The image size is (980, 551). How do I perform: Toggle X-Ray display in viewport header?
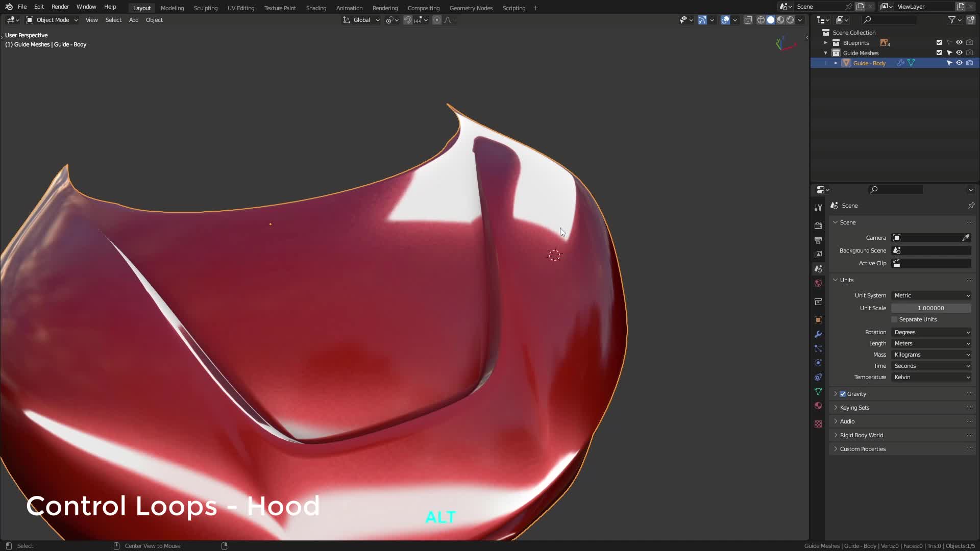tap(748, 20)
